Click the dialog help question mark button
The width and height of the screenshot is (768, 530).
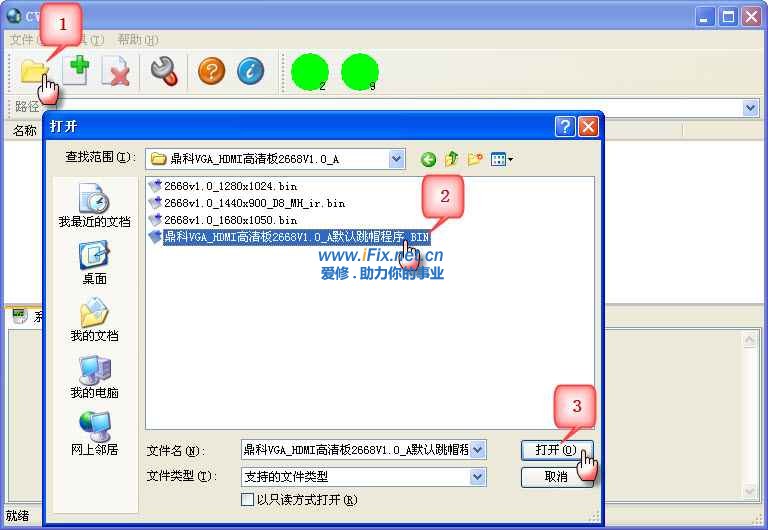coord(565,126)
